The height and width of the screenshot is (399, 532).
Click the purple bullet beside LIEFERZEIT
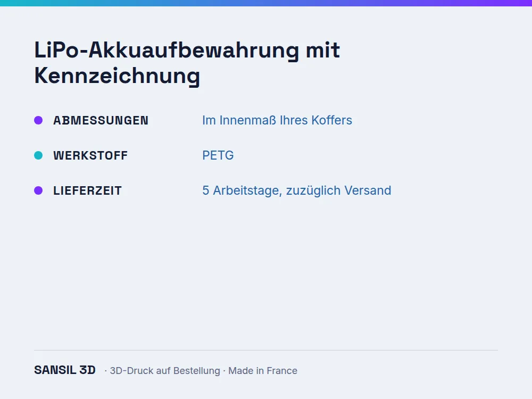click(x=38, y=190)
